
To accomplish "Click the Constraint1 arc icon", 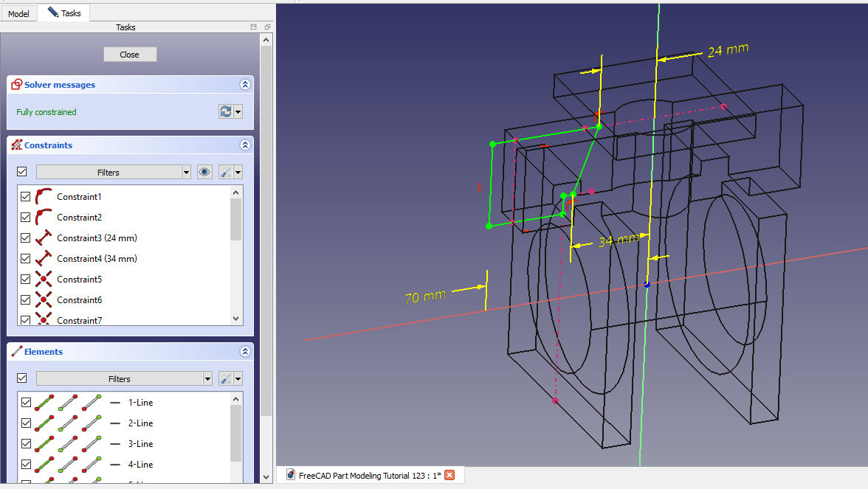I will [44, 197].
